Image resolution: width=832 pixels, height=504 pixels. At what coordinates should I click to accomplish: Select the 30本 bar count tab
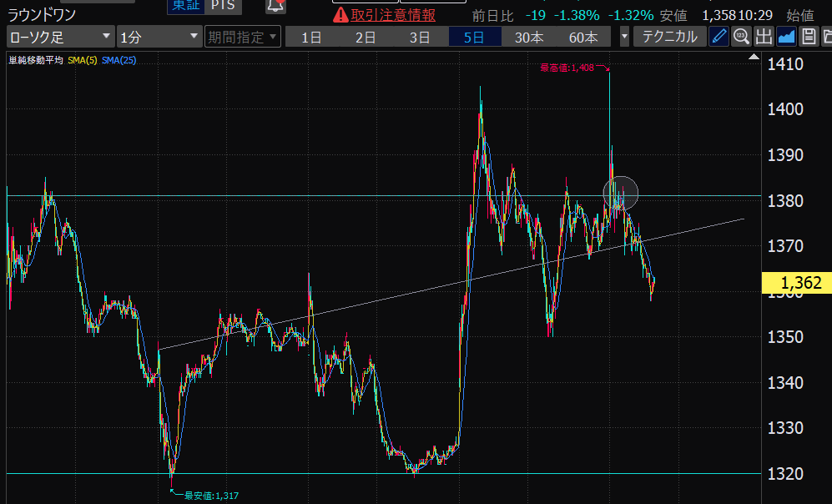pyautogui.click(x=529, y=37)
